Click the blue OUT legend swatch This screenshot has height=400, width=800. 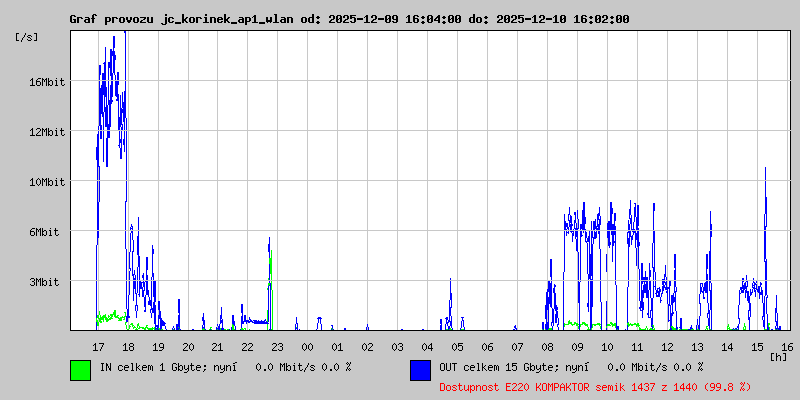click(420, 370)
